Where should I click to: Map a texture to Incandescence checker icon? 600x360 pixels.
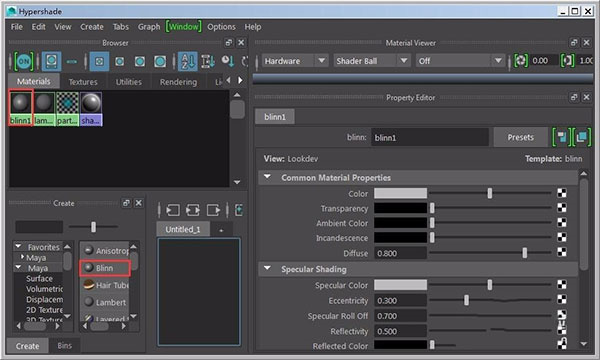[x=561, y=237]
